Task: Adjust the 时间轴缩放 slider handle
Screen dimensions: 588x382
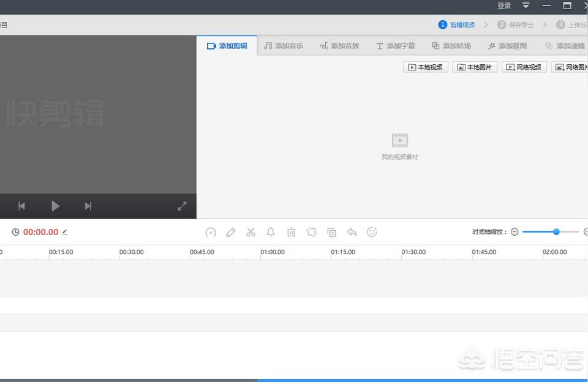Action: (557, 232)
